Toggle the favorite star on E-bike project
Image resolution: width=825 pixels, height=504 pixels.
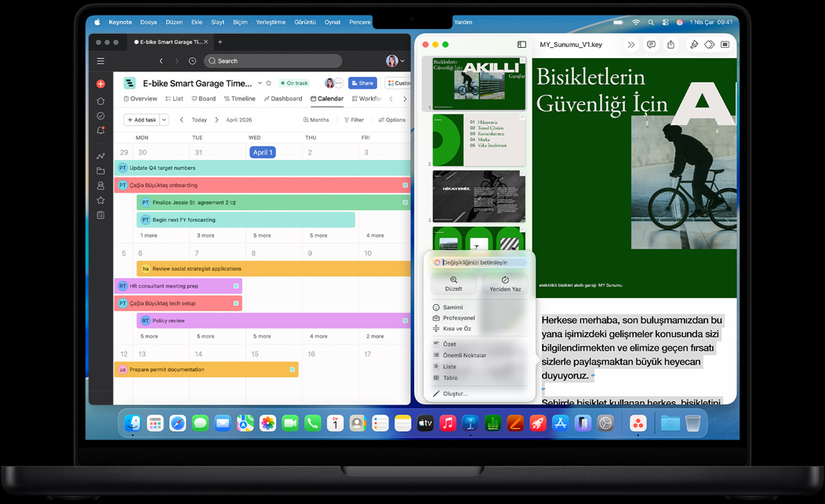point(267,82)
